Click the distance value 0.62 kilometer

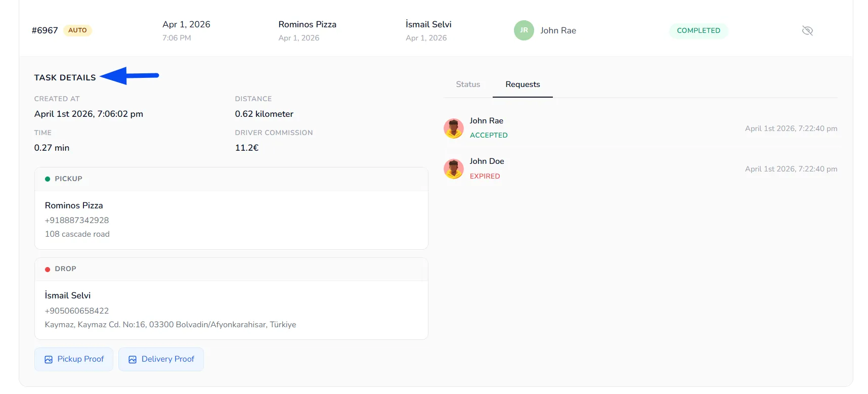click(x=264, y=114)
